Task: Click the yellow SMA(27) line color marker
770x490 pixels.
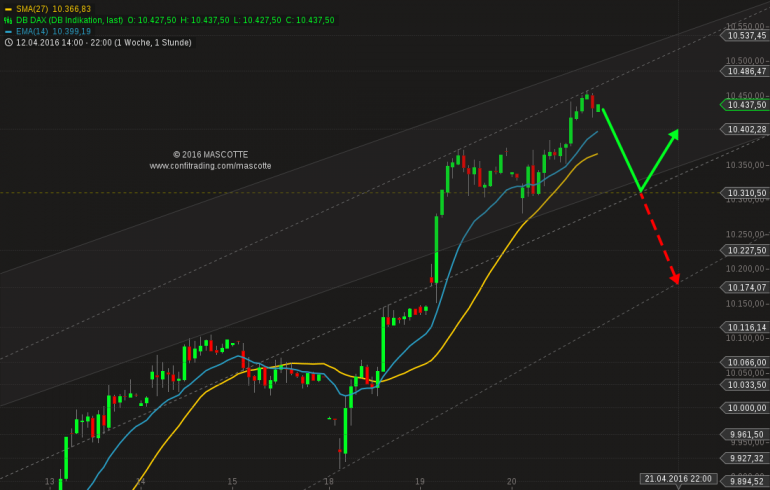Action: [8, 9]
